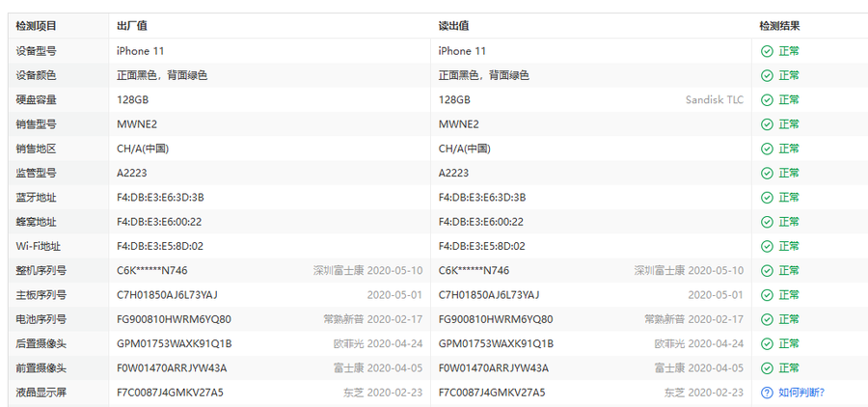The image size is (868, 407).
Task: Click factory serial C6K******N746
Action: 151,271
